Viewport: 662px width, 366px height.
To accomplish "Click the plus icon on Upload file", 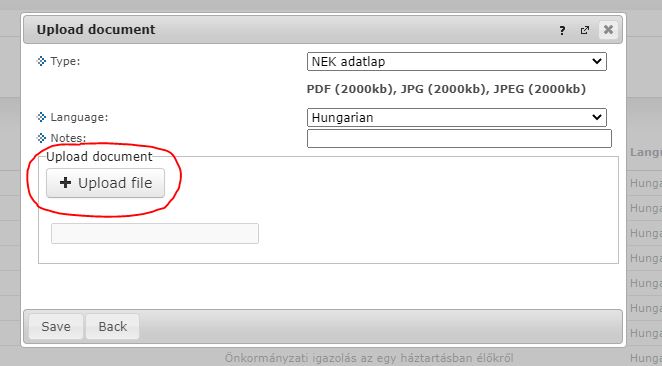I will tap(65, 182).
